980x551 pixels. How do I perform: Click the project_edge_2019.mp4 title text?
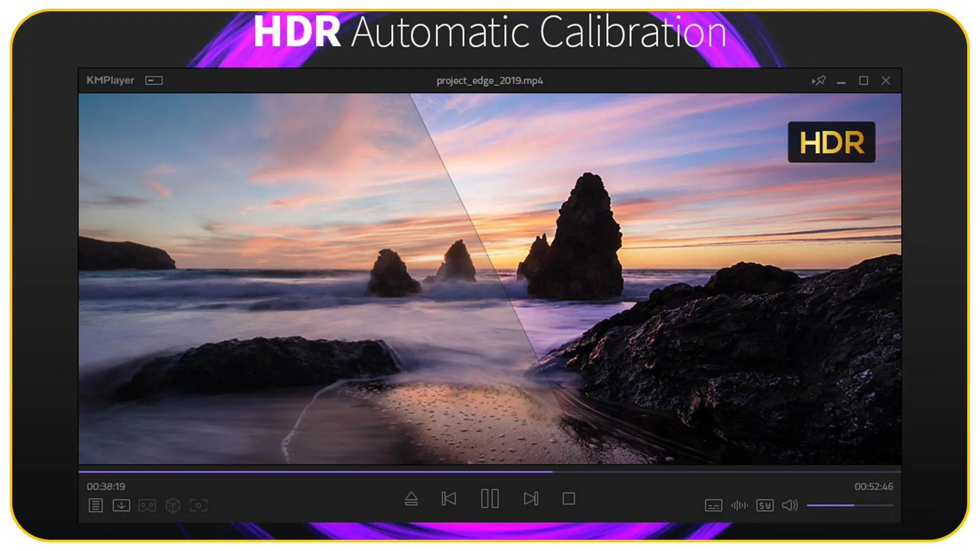489,81
